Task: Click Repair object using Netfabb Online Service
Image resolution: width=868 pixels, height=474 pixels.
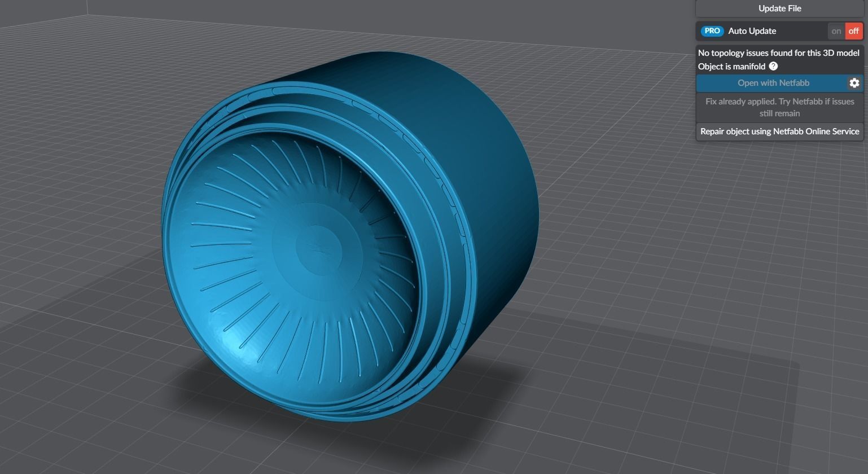Action: (779, 131)
